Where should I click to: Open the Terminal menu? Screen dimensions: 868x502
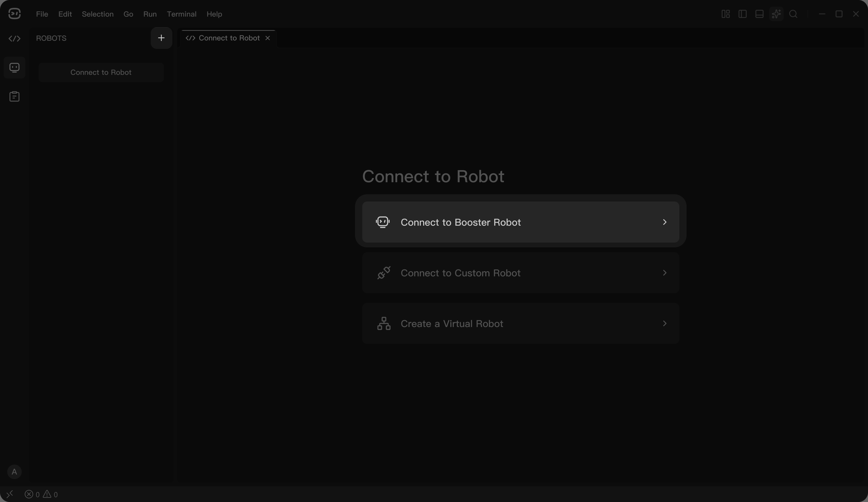[181, 14]
